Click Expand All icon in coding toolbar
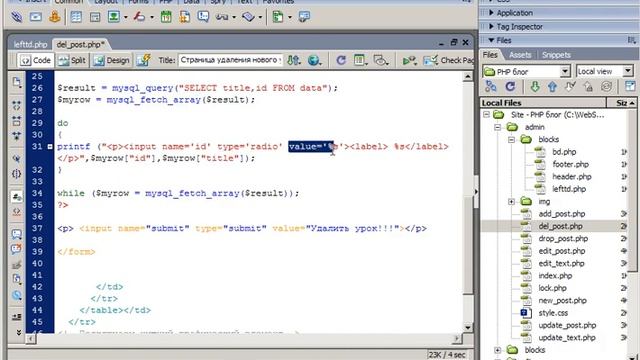 click(x=17, y=136)
